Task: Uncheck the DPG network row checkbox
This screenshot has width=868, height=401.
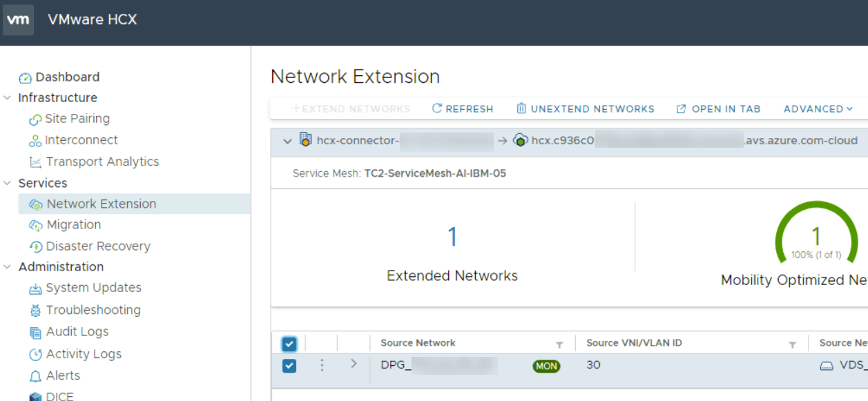Action: 289,366
